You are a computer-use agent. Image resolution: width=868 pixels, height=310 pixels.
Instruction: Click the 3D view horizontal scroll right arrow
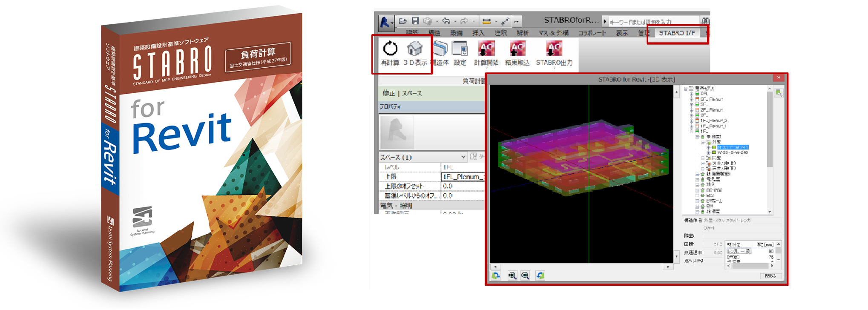click(x=668, y=267)
